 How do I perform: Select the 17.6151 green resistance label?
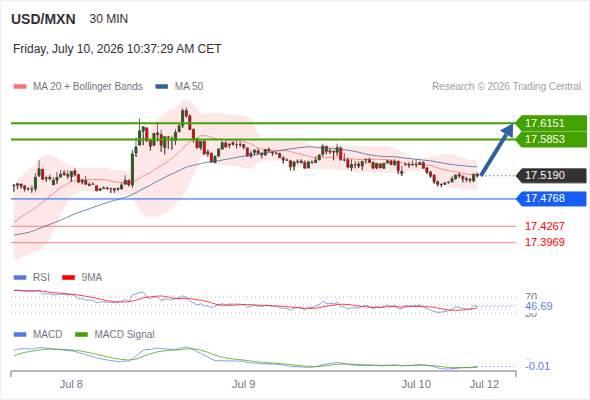tap(551, 123)
